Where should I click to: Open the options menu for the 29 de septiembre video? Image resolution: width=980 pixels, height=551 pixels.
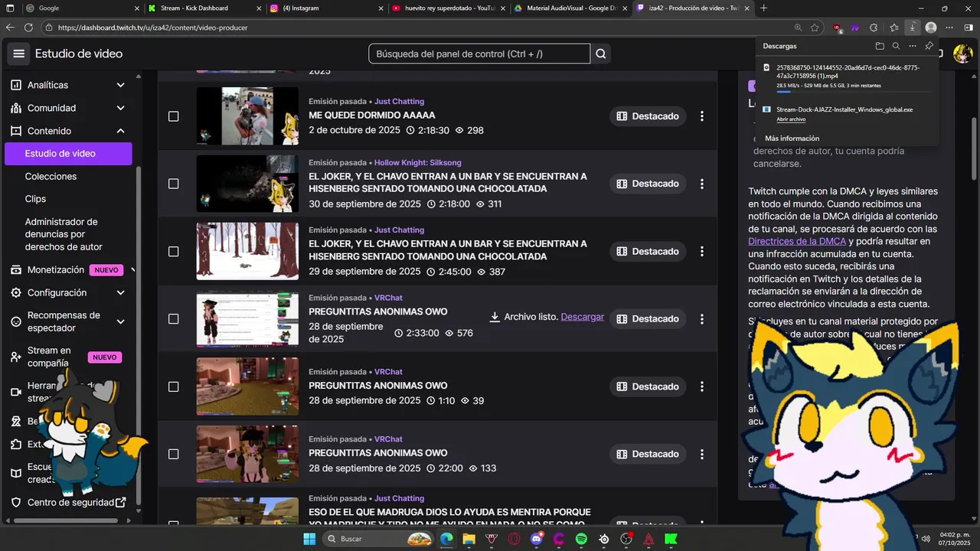tap(702, 251)
